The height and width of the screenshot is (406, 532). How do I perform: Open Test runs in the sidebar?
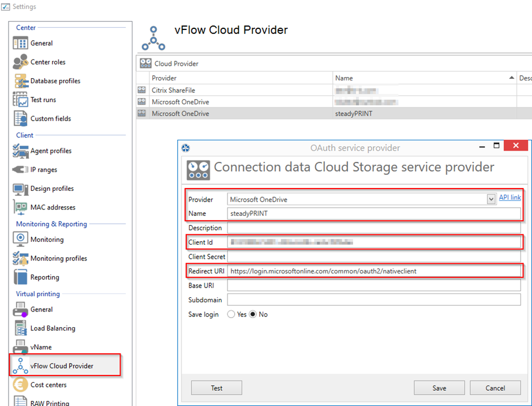tap(43, 100)
